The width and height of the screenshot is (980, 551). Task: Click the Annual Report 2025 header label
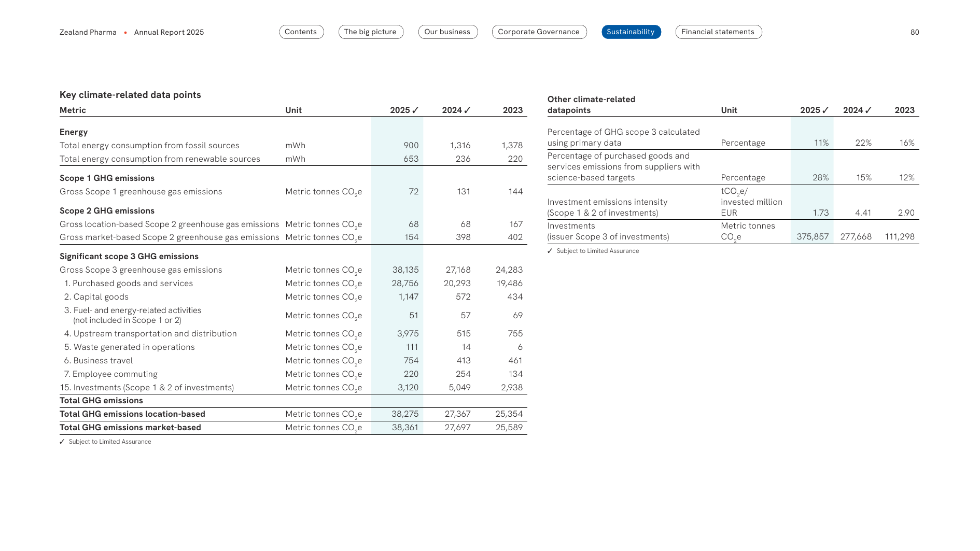click(169, 32)
